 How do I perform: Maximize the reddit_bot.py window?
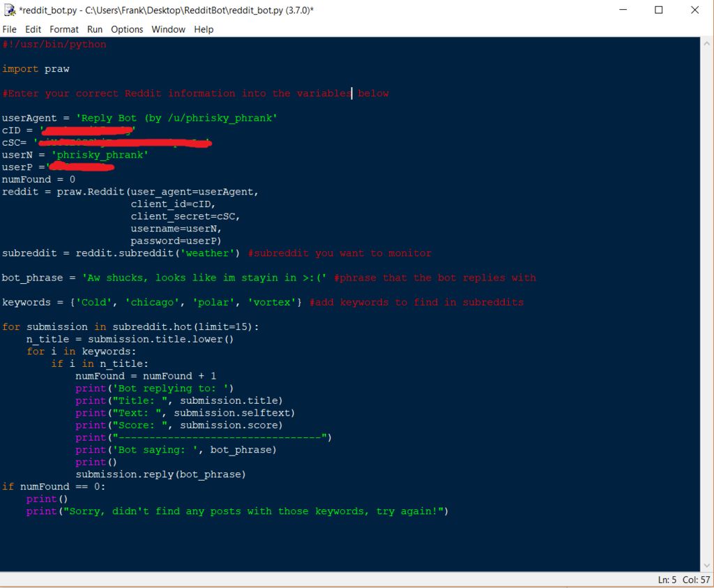[x=658, y=10]
